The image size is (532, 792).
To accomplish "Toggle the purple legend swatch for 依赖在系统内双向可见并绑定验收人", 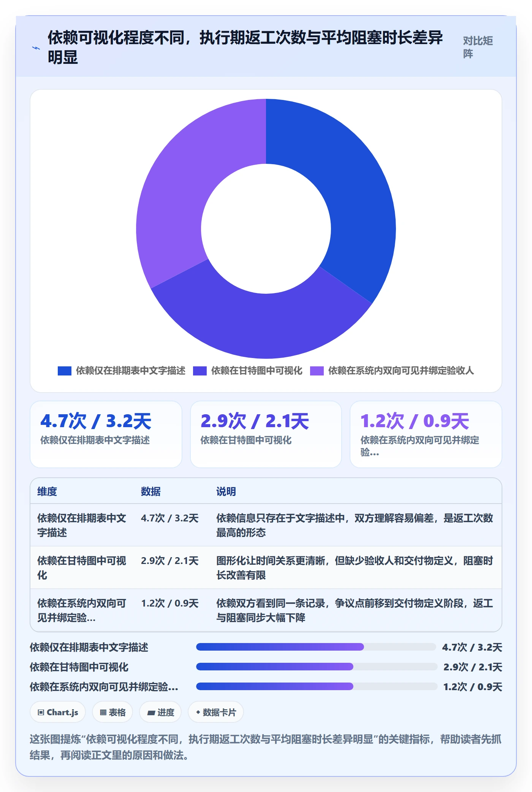I will 317,371.
